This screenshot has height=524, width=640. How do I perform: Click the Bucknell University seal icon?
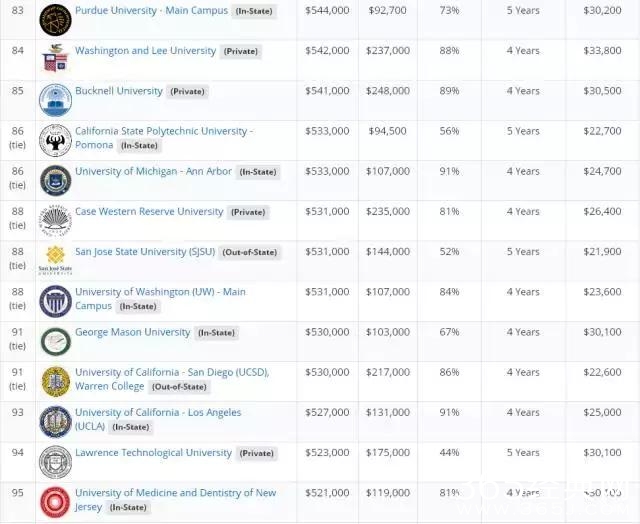point(55,100)
